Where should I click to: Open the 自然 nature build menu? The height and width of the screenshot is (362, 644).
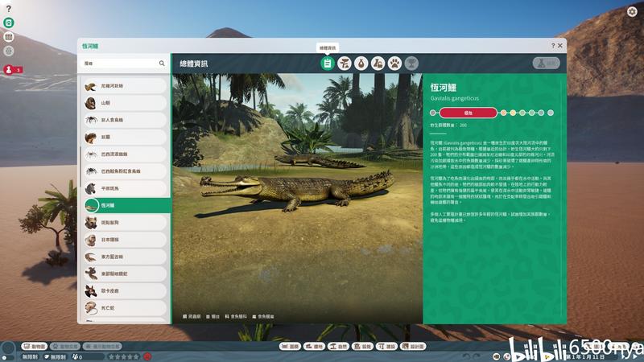(338, 347)
